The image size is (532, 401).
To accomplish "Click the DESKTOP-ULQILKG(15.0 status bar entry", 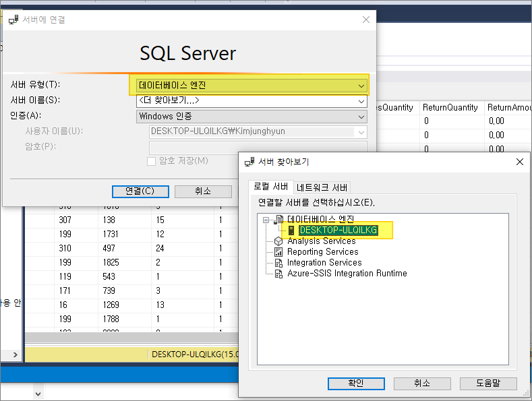I will tap(194, 354).
